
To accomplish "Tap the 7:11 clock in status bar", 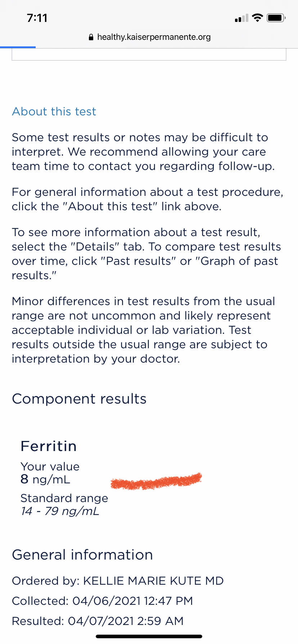I will (37, 18).
